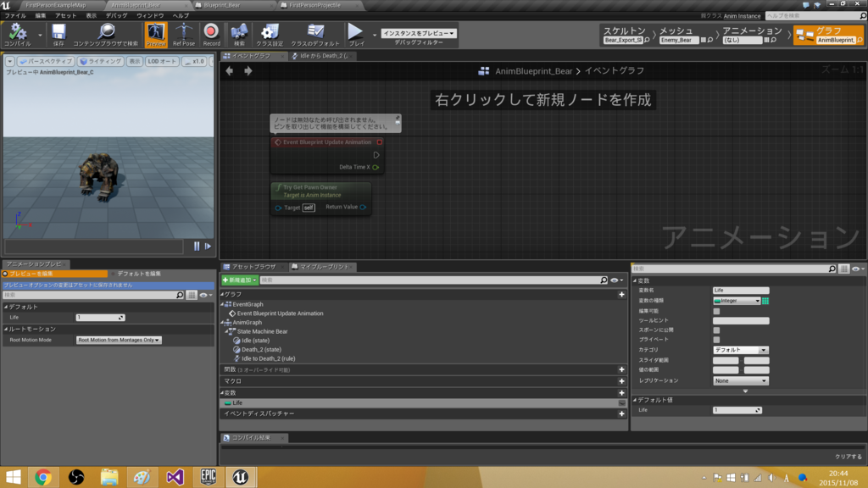Select Edit Defaults radio option
Viewport: 868px width, 488px height.
[136, 274]
